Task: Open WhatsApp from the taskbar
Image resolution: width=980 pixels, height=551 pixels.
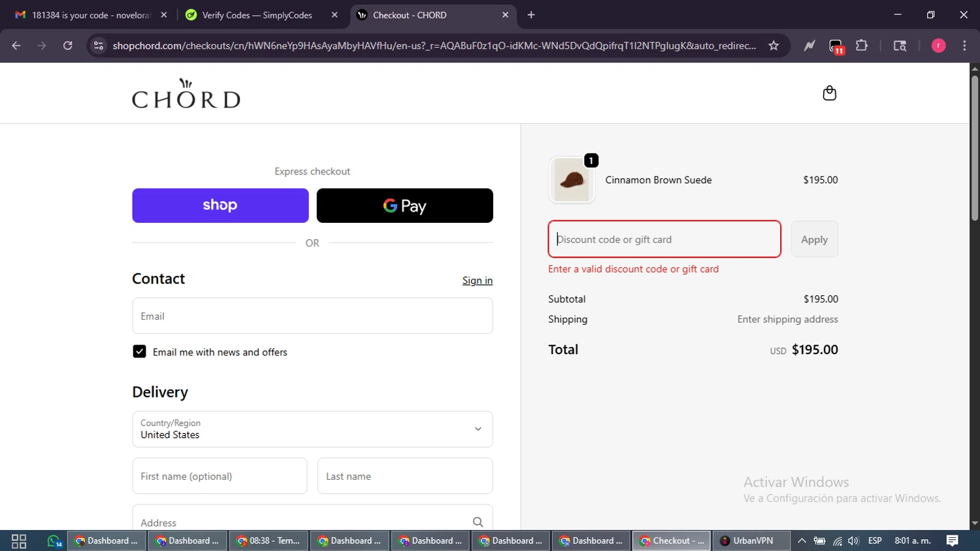Action: 54,541
